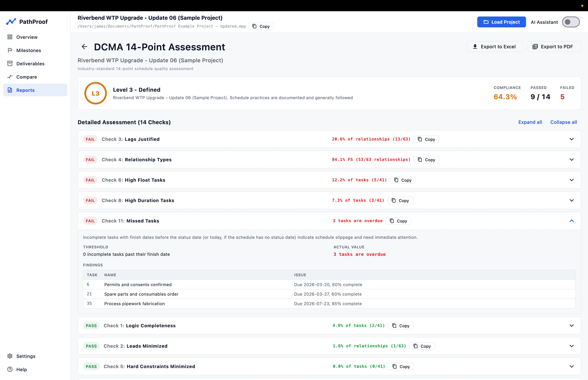Click 'Due 2026-03-20, 60% complete' cell
The width and height of the screenshot is (588, 380).
click(x=328, y=285)
